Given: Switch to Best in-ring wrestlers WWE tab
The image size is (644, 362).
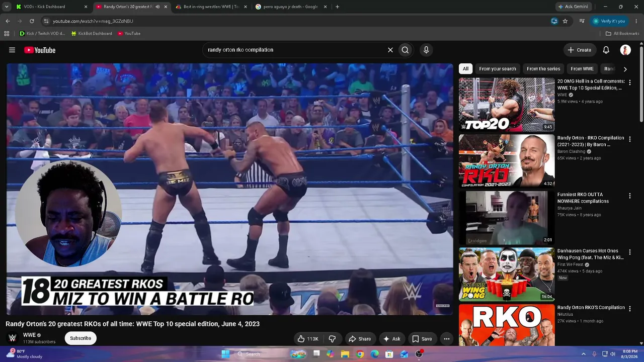Looking at the screenshot, I should point(211,7).
